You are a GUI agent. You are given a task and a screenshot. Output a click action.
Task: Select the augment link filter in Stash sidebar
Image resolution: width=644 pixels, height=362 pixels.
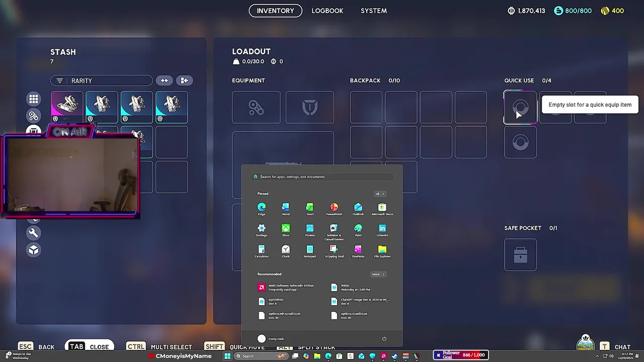point(34,116)
